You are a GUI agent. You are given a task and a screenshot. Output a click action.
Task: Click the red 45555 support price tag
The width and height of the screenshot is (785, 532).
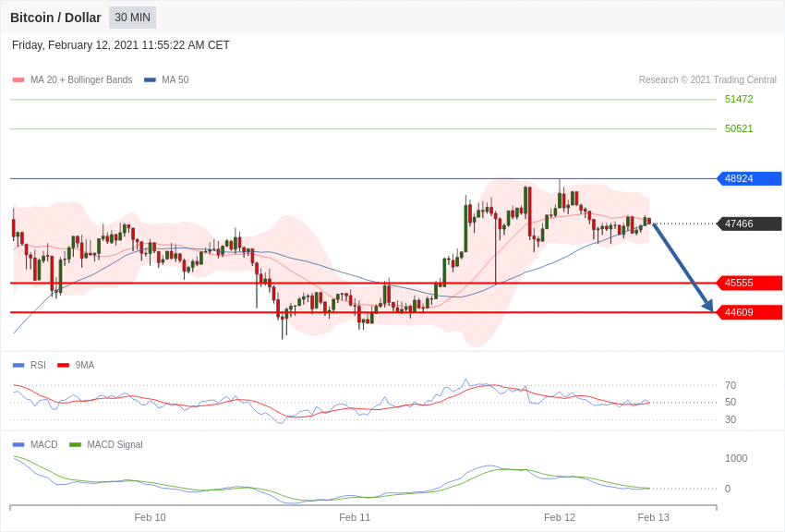click(x=750, y=283)
